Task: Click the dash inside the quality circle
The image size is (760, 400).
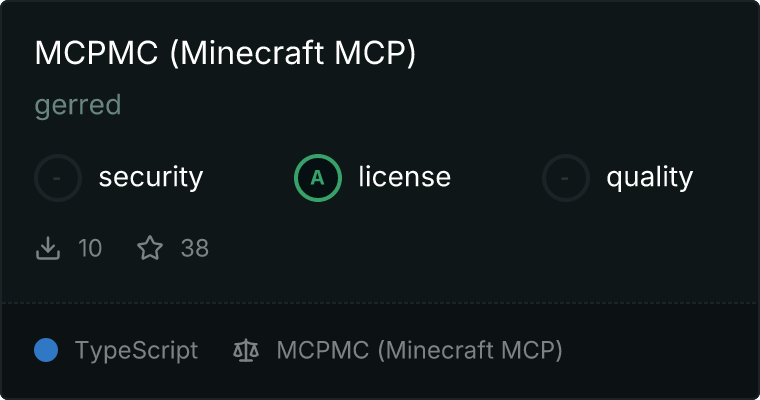Action: pos(565,178)
